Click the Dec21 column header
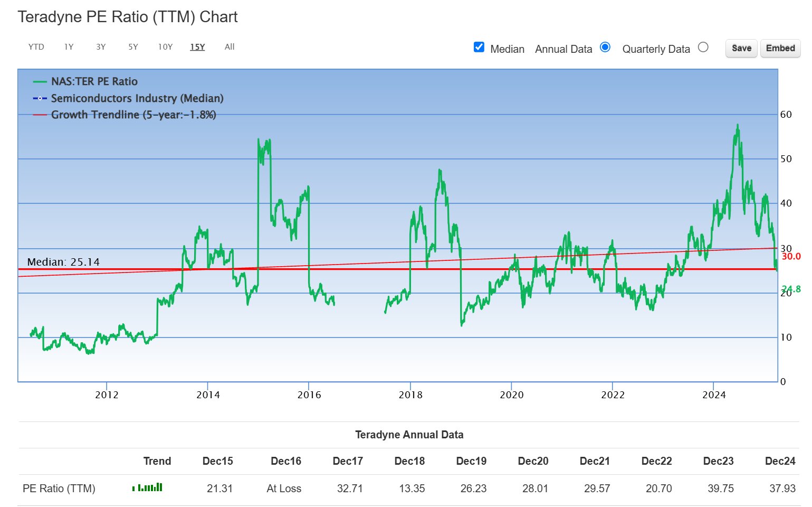Image resolution: width=812 pixels, height=507 pixels. (595, 461)
